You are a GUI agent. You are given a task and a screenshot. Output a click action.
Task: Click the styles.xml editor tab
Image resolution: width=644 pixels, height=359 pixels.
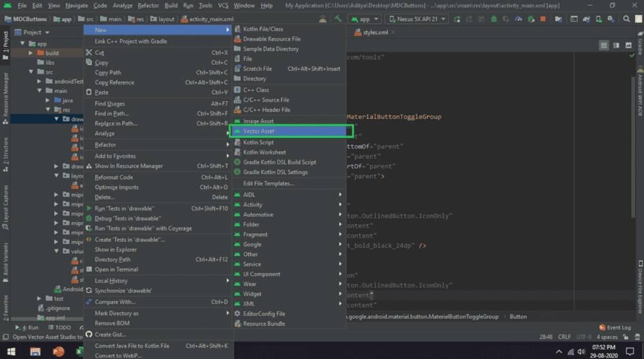pos(375,32)
